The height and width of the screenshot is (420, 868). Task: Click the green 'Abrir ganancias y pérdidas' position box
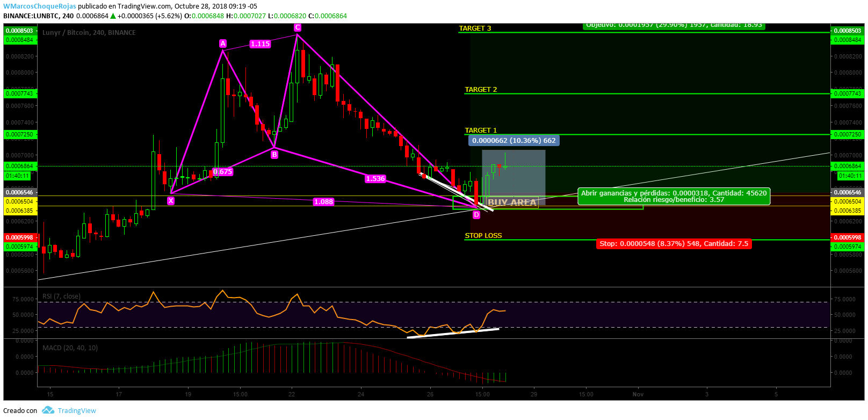point(674,197)
